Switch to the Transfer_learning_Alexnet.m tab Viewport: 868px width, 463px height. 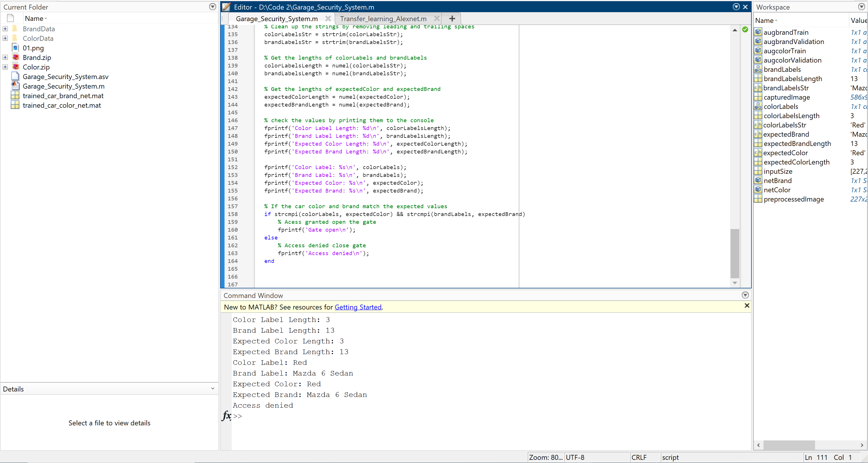(x=383, y=19)
